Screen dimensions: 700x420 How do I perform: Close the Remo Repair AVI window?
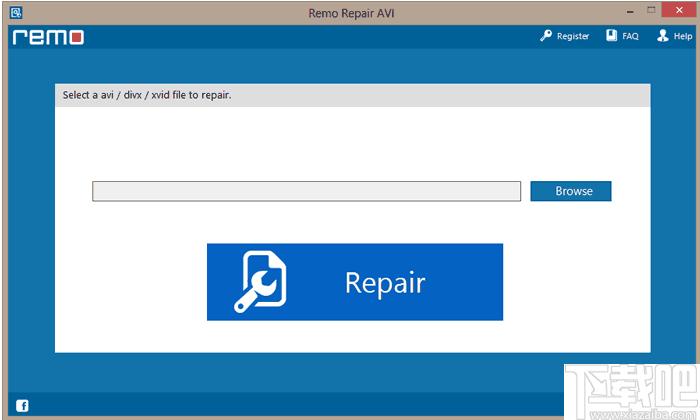click(x=679, y=10)
